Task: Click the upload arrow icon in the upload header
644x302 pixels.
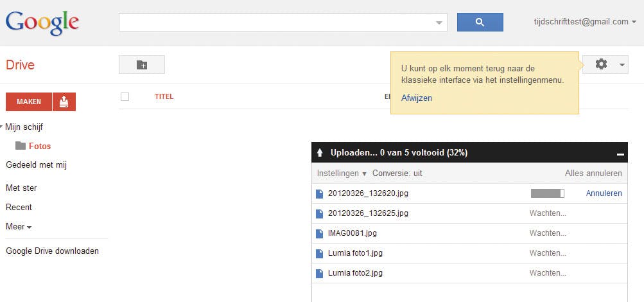Action: coord(320,153)
